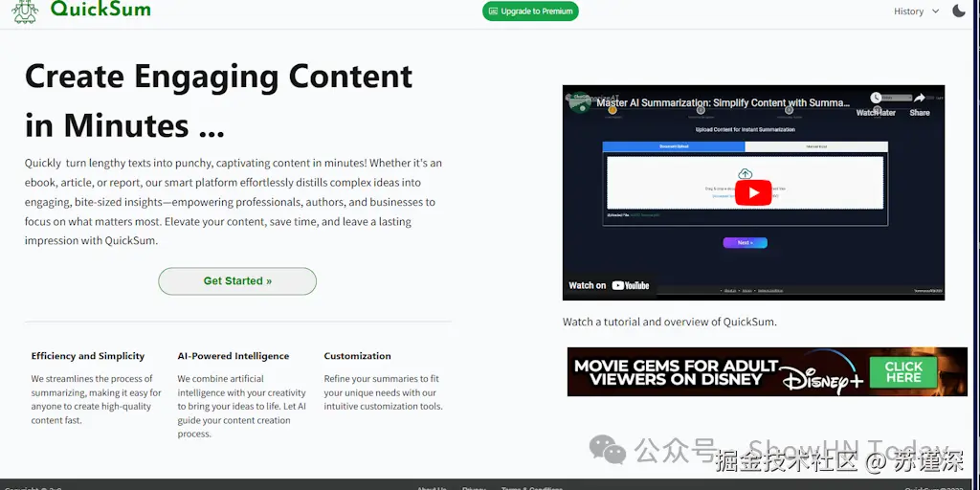Click the 'AI-Powered Intelligence' heading

tap(234, 356)
